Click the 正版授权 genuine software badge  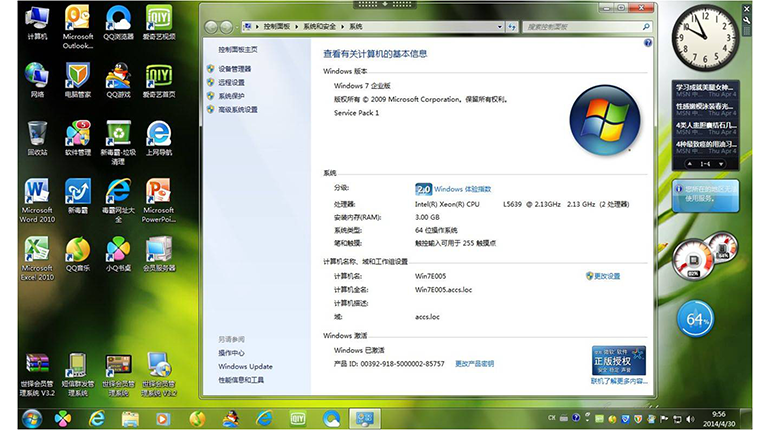pos(619,360)
